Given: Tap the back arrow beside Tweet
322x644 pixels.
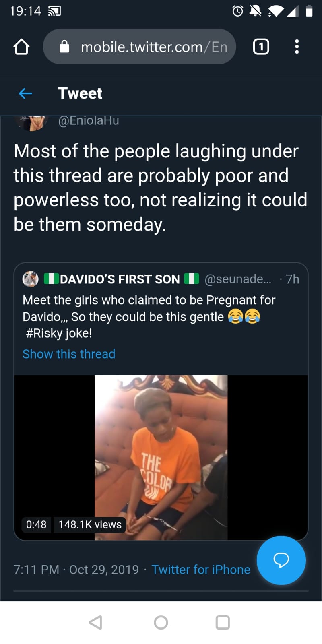Looking at the screenshot, I should 25,93.
